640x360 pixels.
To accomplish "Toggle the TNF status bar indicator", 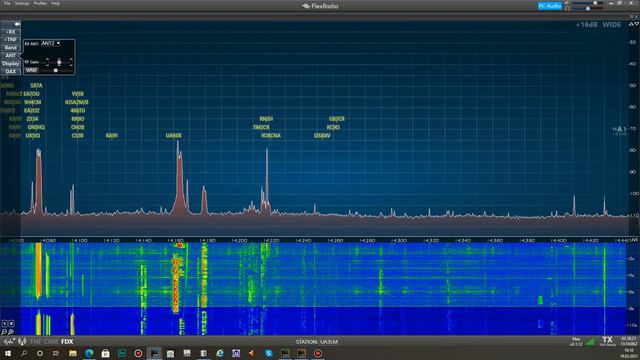I will (x=35, y=342).
